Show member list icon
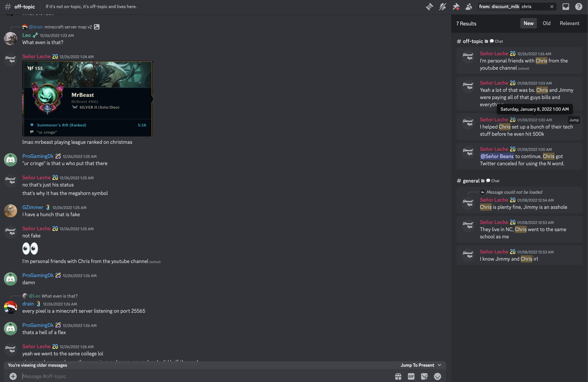The image size is (588, 382). 469,7
